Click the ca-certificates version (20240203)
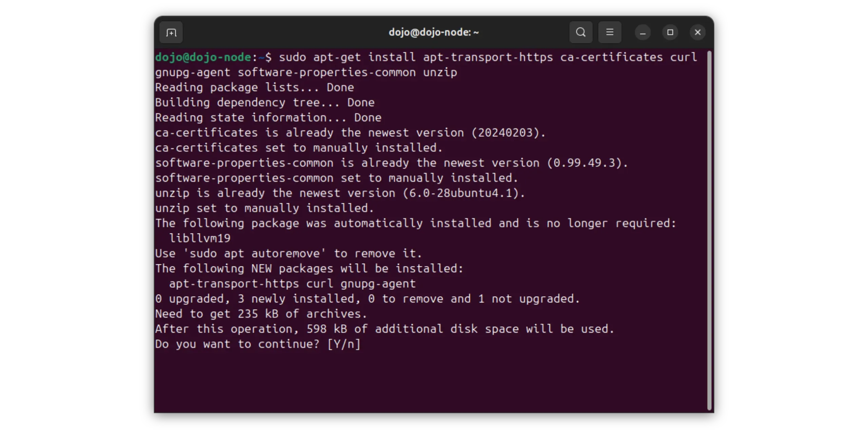 tap(508, 133)
